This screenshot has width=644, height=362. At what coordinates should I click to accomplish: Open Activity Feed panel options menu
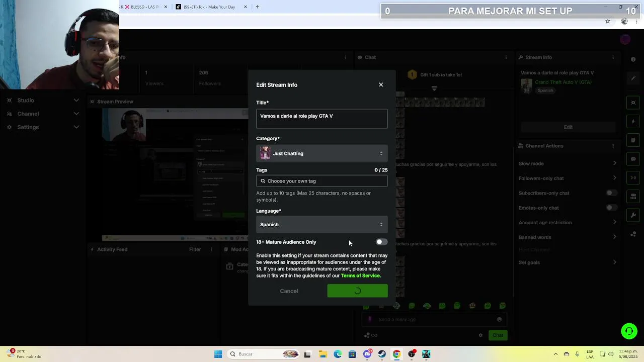point(212,249)
